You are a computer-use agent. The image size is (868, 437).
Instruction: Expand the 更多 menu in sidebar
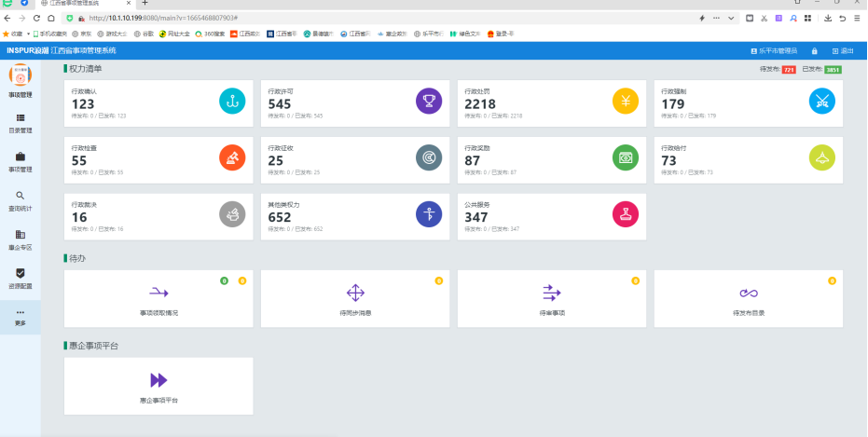[20, 317]
